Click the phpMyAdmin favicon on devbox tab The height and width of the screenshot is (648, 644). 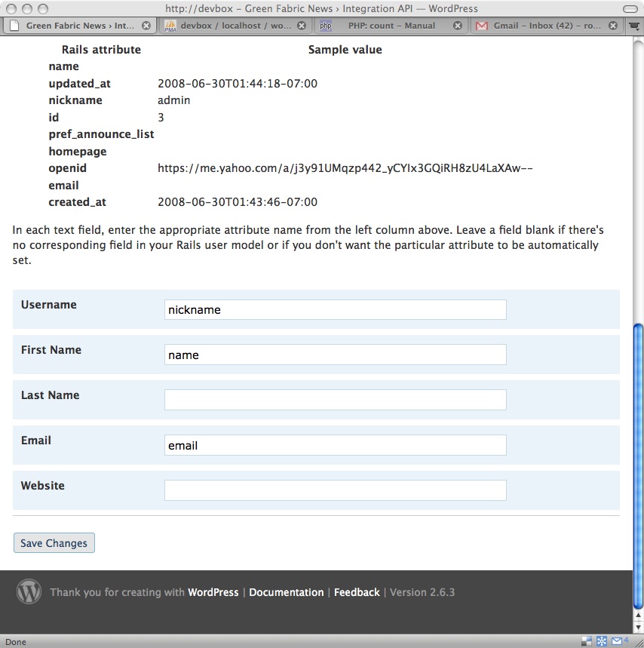[170, 26]
